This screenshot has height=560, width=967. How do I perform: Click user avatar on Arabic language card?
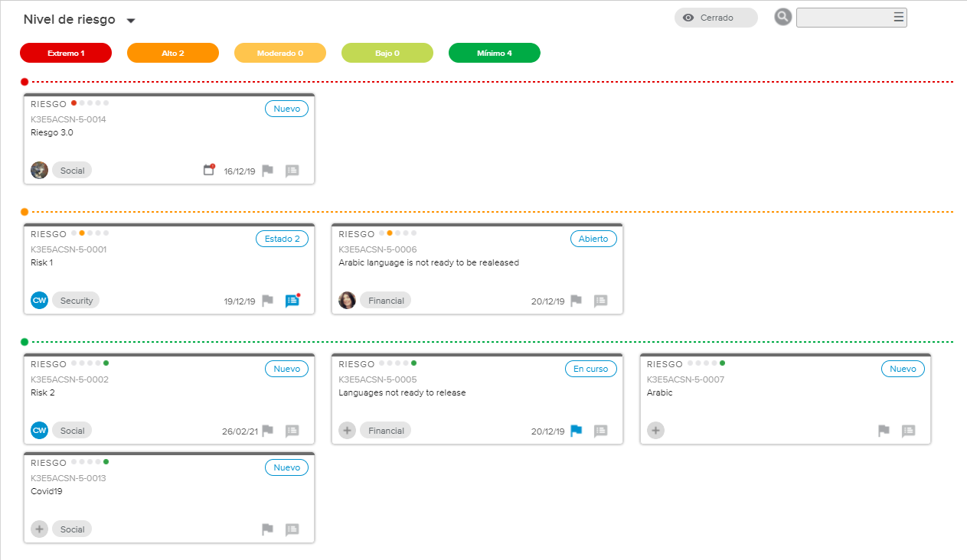click(x=347, y=301)
